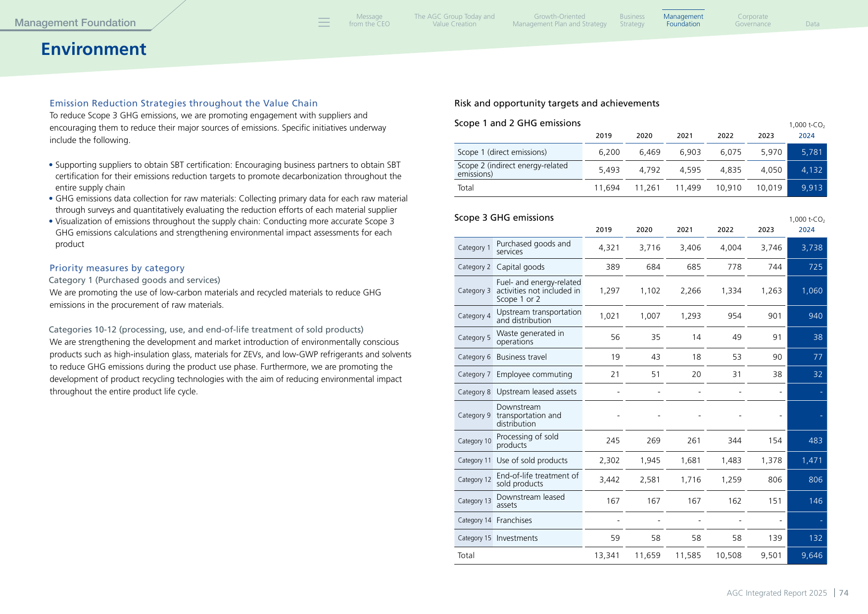Select the 4,132 Scope 2 value for 2024
Screen dimensions: 868x614
pos(812,170)
